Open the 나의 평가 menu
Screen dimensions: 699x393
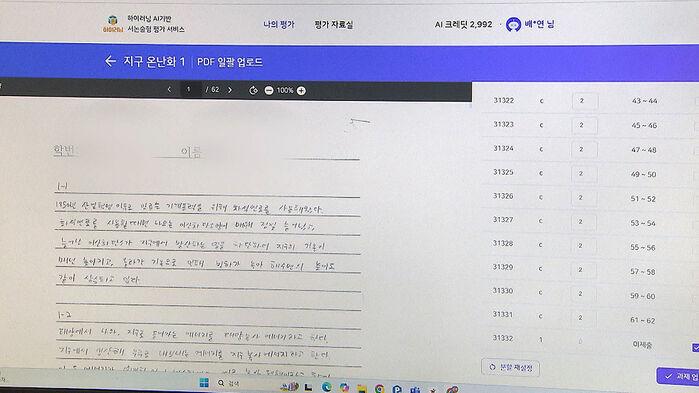tap(279, 25)
